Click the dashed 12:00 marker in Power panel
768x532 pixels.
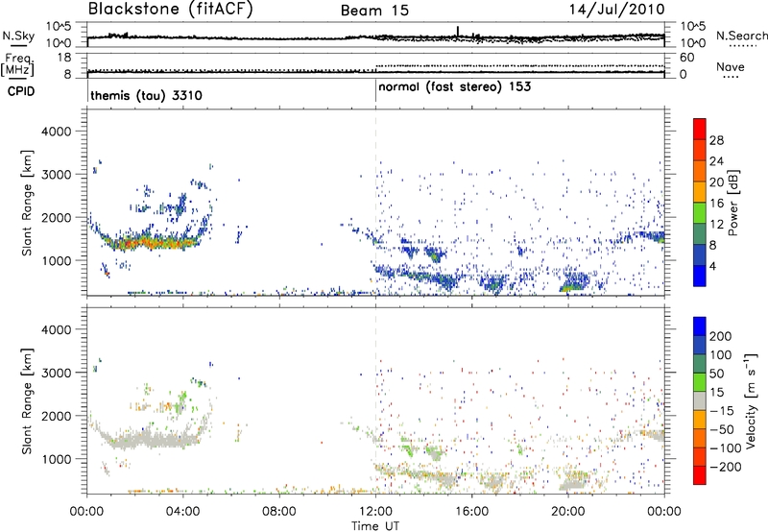tap(375, 203)
